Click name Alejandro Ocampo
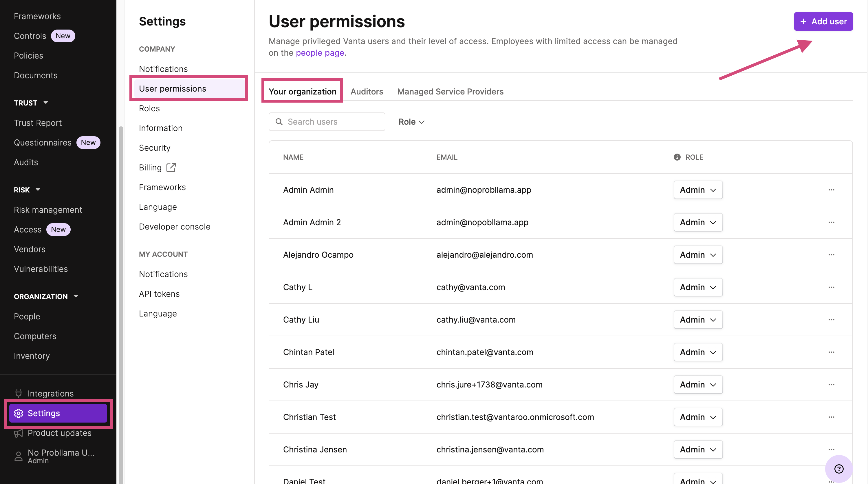Image resolution: width=868 pixels, height=484 pixels. pos(318,255)
